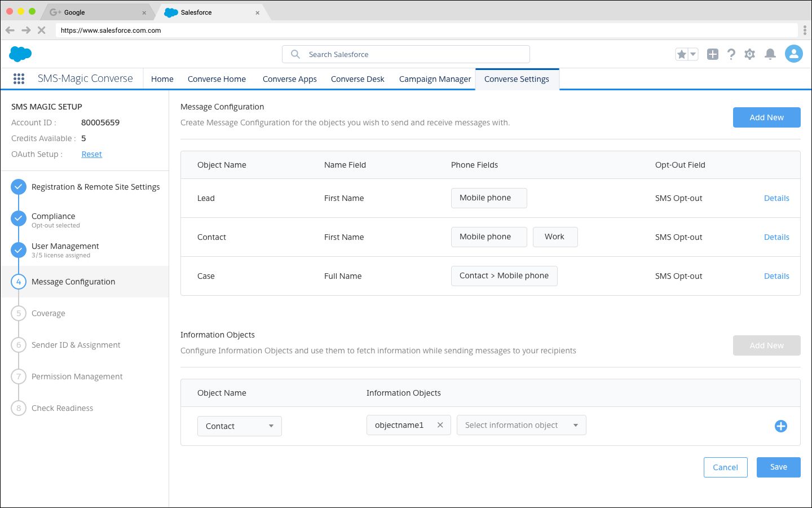Click the 'Full Name' cell in Case row
This screenshot has width=812, height=508.
point(343,276)
